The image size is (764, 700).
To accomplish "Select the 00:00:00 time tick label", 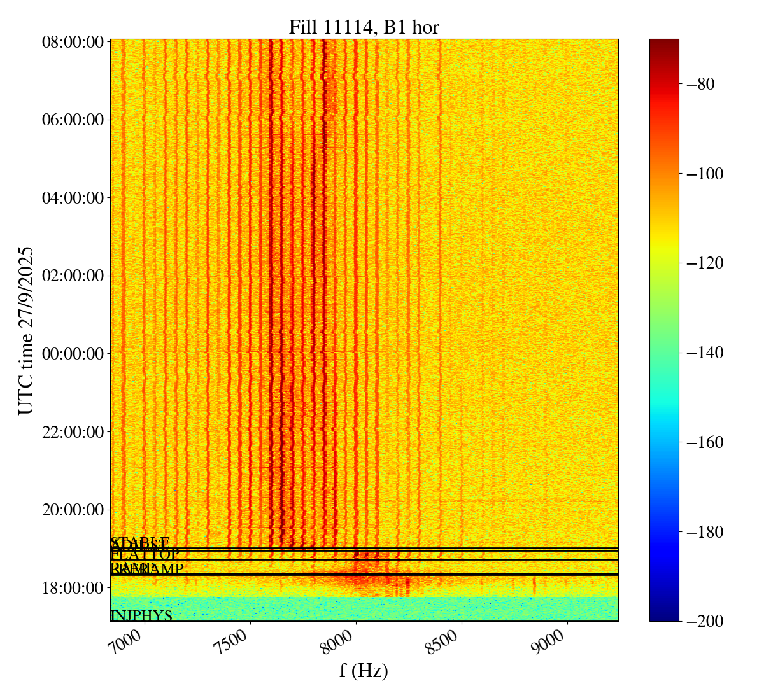I will tap(73, 354).
